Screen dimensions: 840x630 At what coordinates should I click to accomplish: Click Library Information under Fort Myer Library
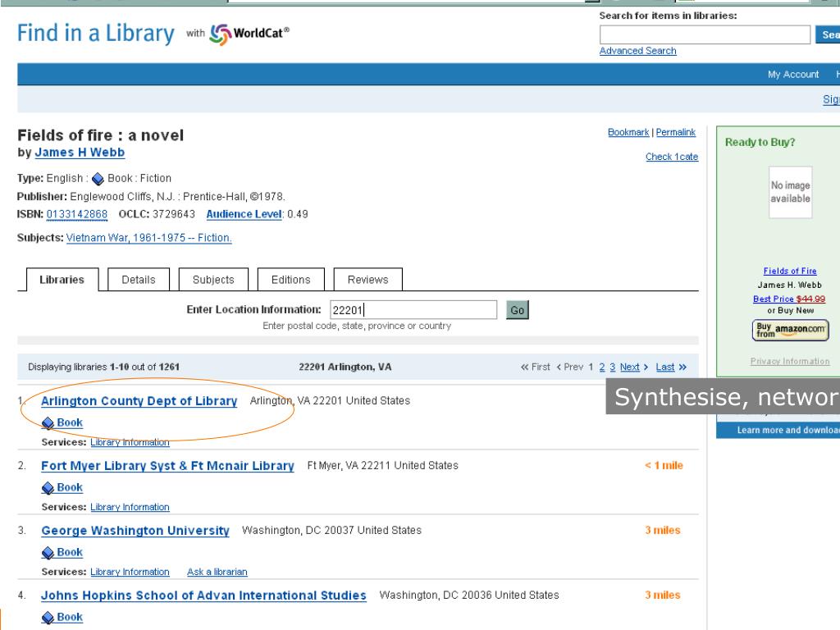(x=130, y=507)
